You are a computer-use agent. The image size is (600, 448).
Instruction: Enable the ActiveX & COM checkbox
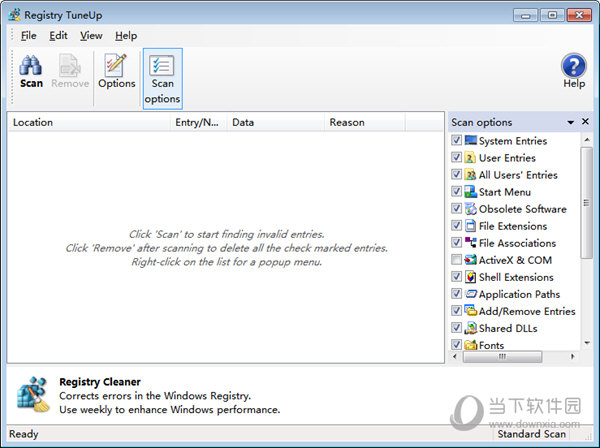pos(456,259)
